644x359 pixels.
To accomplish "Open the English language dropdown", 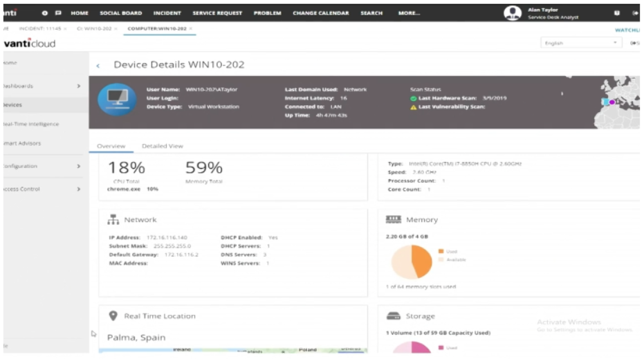I will click(x=581, y=43).
